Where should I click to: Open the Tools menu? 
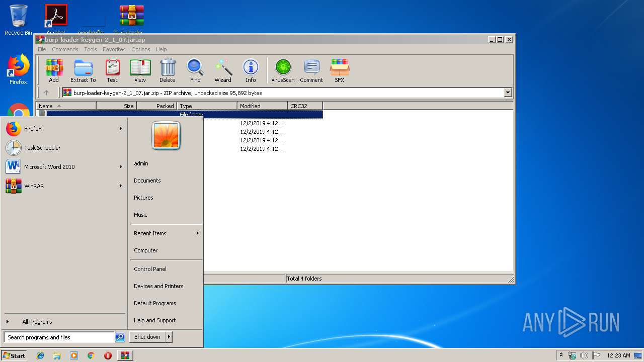click(91, 49)
